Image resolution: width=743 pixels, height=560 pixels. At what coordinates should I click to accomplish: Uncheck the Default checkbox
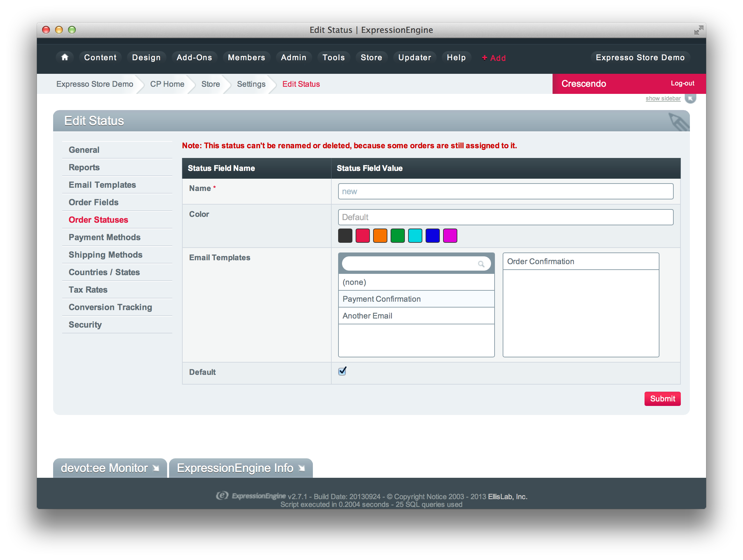click(x=342, y=371)
